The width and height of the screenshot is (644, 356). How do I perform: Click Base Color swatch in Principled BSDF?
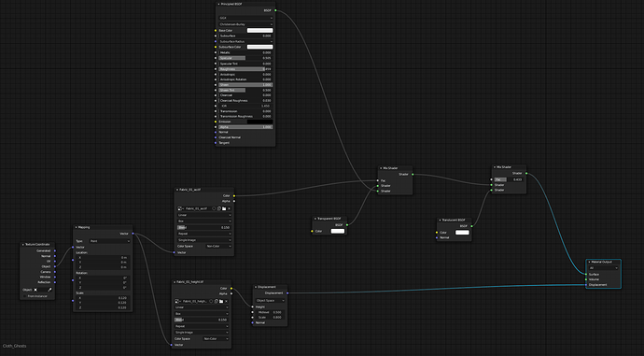point(259,31)
